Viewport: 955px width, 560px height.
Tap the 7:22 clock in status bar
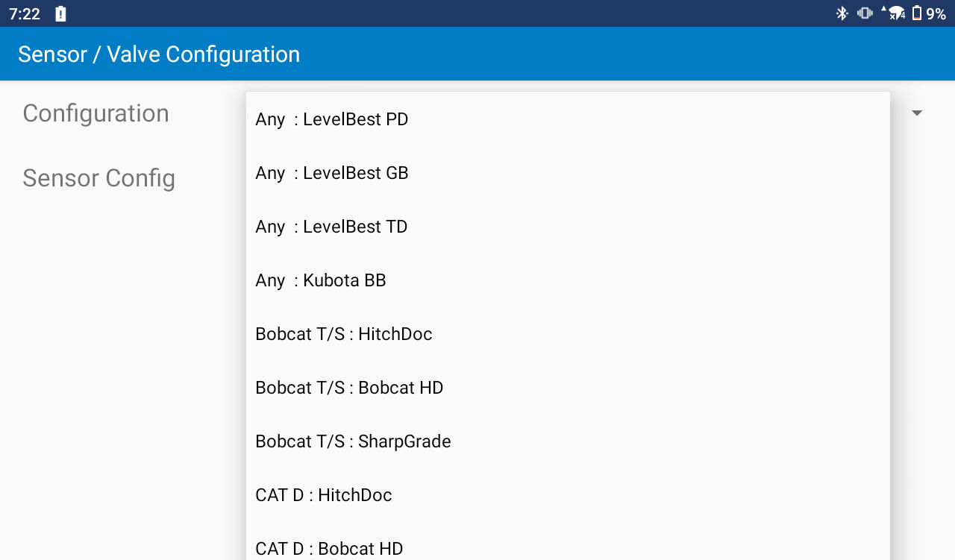25,13
